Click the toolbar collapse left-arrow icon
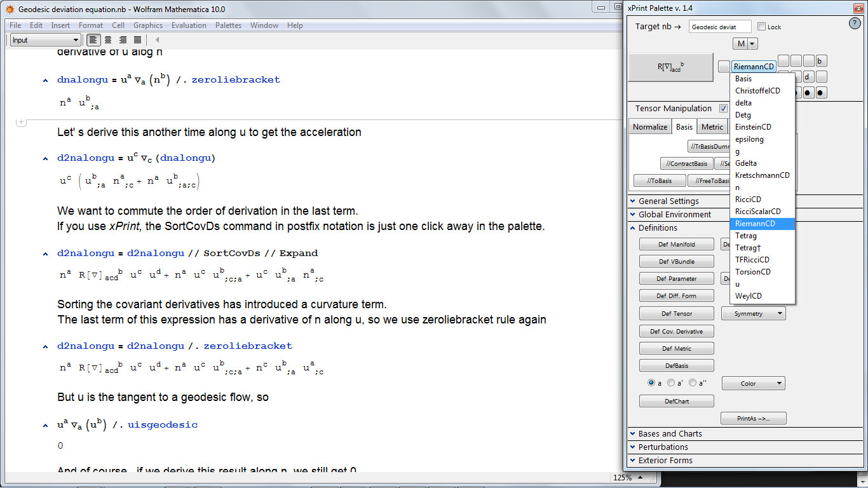This screenshot has width=868, height=488. 157,40
